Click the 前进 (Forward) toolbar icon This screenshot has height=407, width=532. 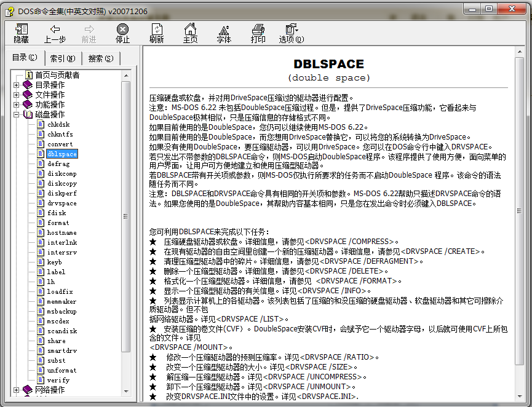(89, 33)
